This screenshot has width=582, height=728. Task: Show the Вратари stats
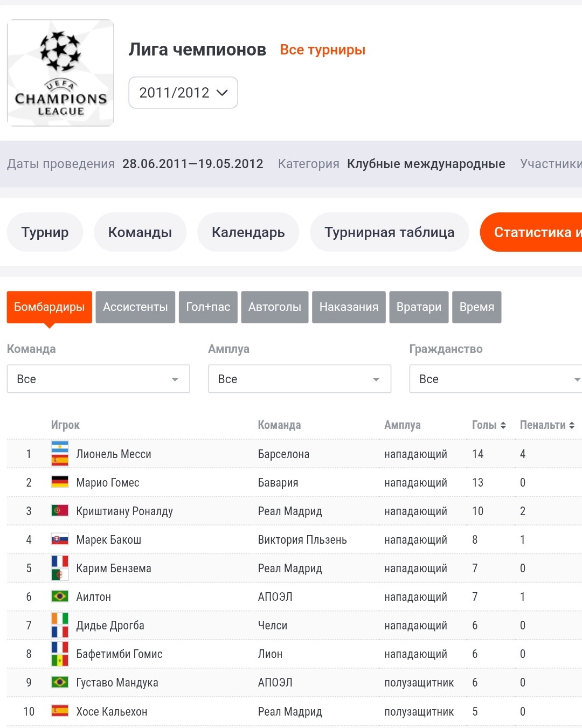pos(419,307)
